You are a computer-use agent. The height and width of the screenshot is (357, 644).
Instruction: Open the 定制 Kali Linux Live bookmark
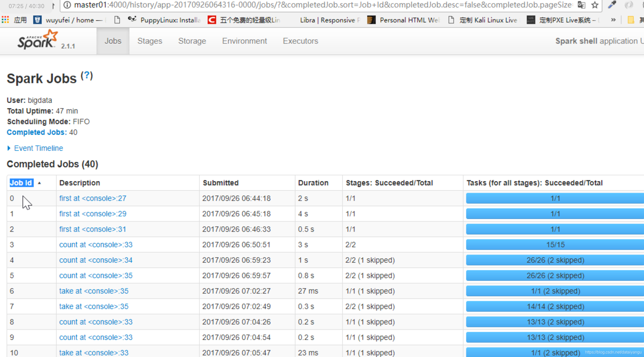483,20
